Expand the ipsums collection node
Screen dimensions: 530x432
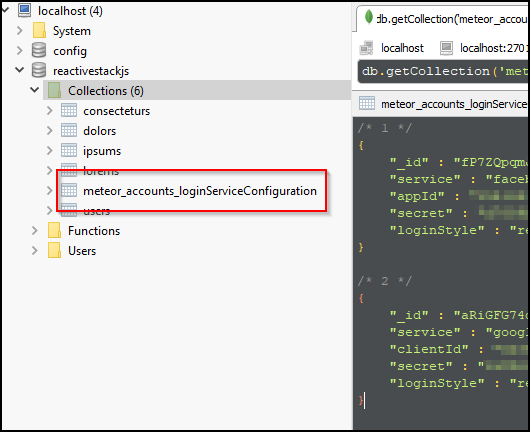pyautogui.click(x=50, y=150)
